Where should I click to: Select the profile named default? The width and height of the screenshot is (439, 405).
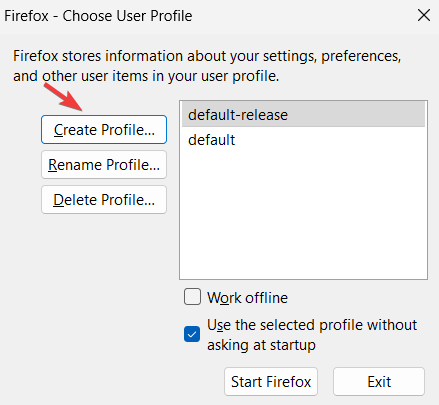tap(303, 140)
